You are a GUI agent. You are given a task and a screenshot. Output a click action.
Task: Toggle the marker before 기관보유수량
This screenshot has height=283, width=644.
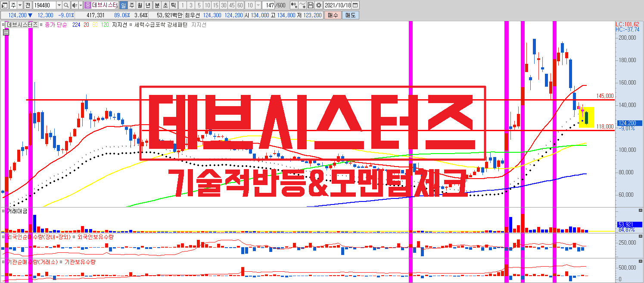coord(61,262)
